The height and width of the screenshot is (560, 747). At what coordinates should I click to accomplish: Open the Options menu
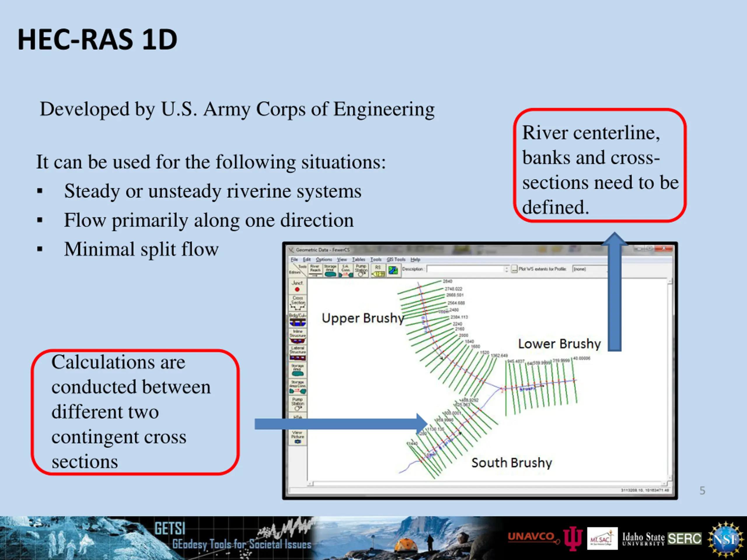(324, 260)
